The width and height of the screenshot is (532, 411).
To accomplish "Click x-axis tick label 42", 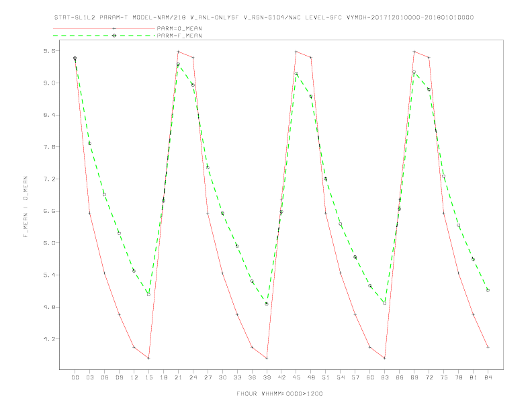I will [281, 377].
